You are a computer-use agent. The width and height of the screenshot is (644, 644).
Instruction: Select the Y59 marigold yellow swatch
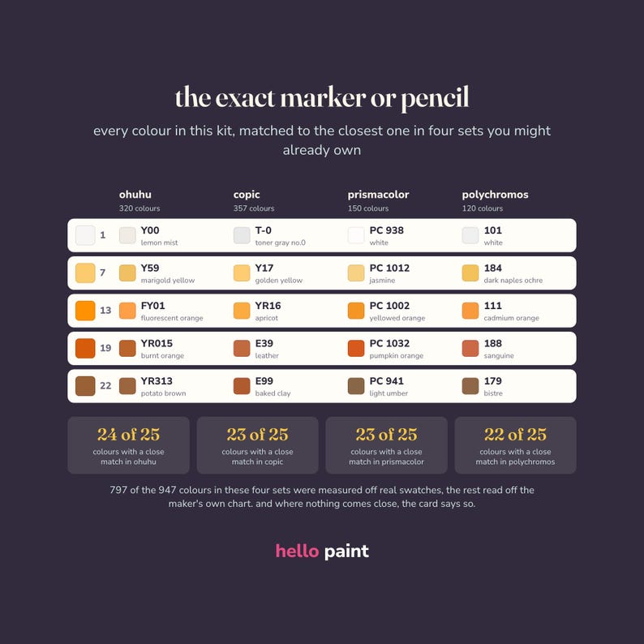point(127,273)
